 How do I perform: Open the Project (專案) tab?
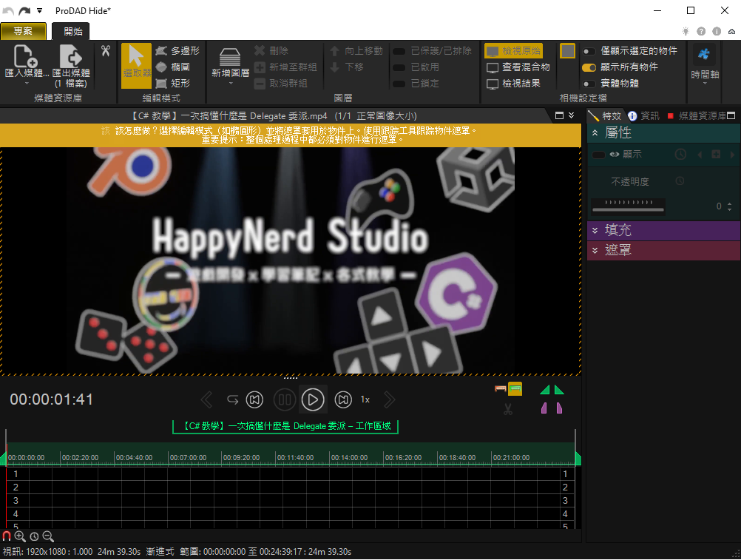(23, 31)
